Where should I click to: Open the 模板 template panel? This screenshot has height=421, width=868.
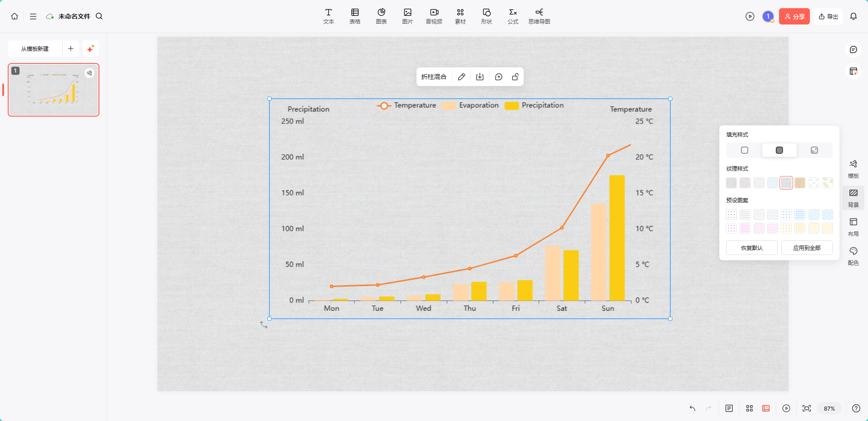(x=853, y=169)
